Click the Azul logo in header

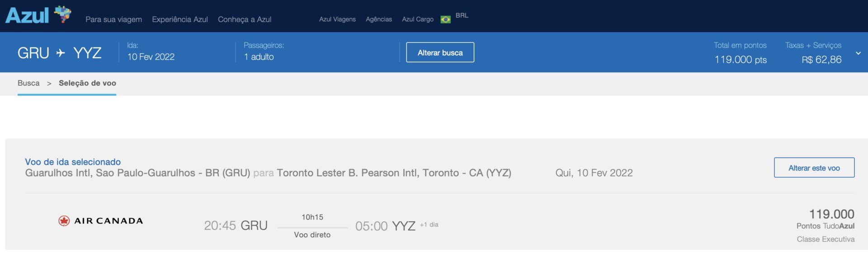click(x=38, y=14)
